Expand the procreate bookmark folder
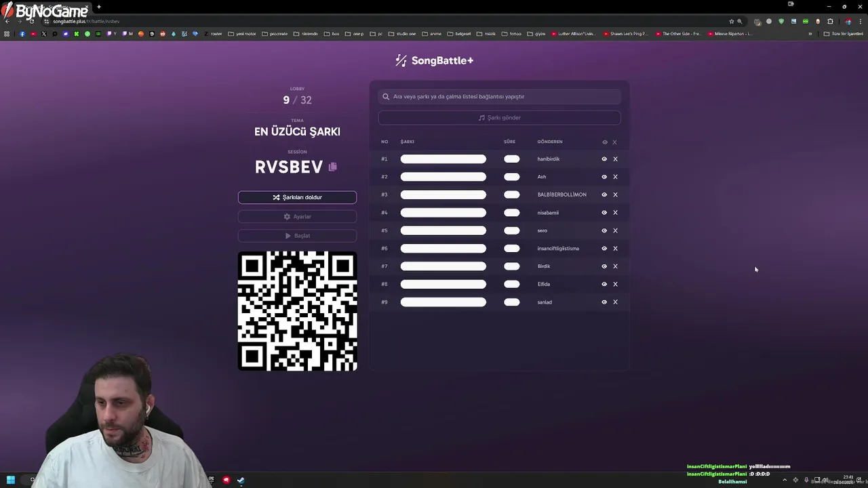This screenshot has width=868, height=488. [x=275, y=34]
